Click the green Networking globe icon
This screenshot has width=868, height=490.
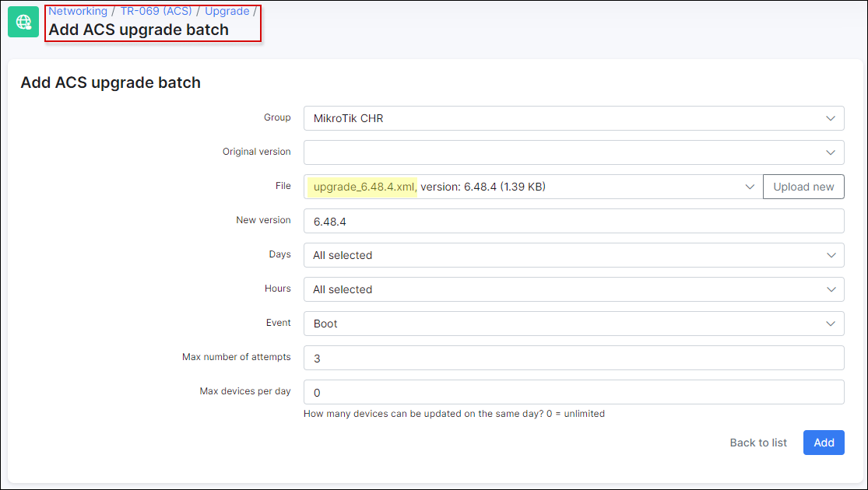click(x=23, y=22)
